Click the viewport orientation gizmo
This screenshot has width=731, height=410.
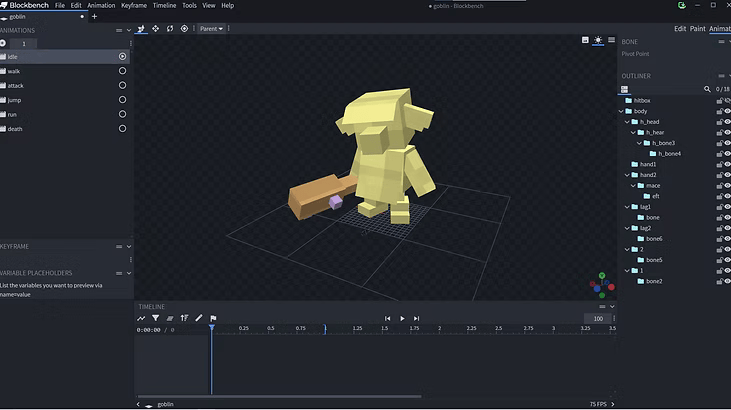pos(602,285)
